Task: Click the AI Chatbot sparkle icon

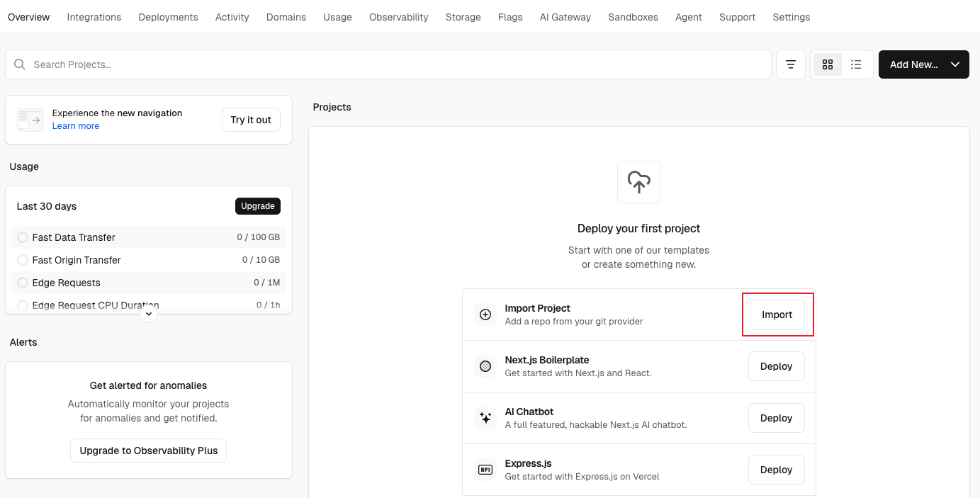Action: (x=485, y=418)
